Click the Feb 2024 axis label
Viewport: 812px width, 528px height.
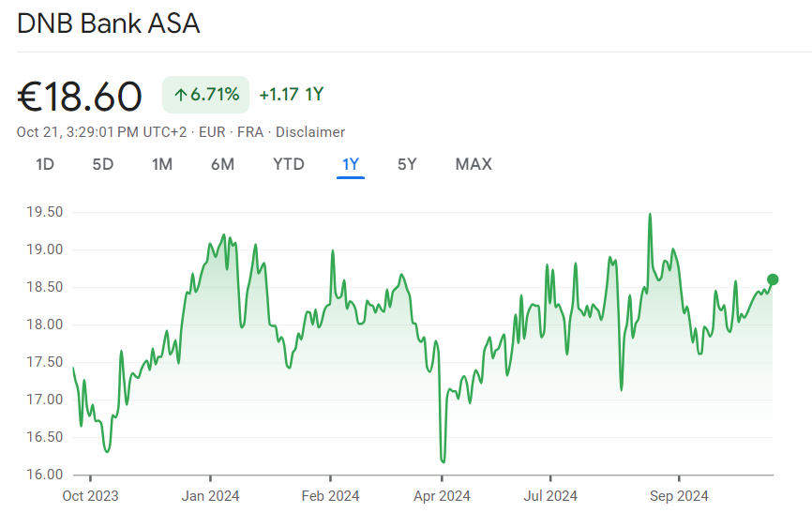coord(330,496)
